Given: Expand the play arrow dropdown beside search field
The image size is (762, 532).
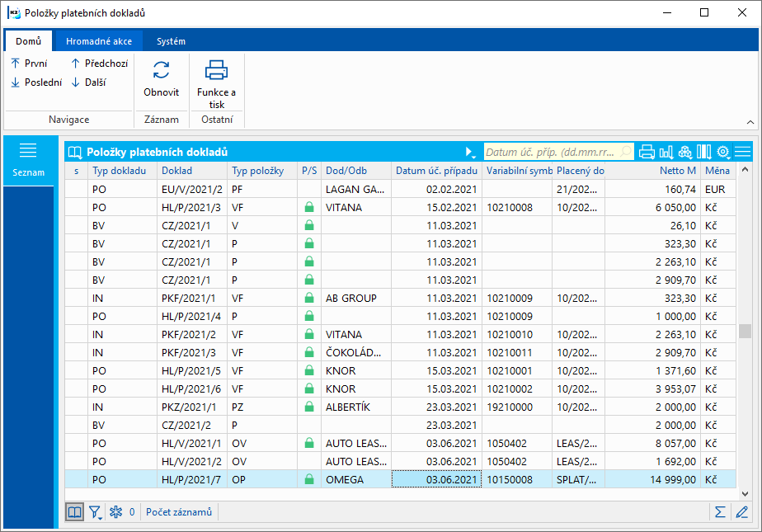Looking at the screenshot, I should pos(470,152).
